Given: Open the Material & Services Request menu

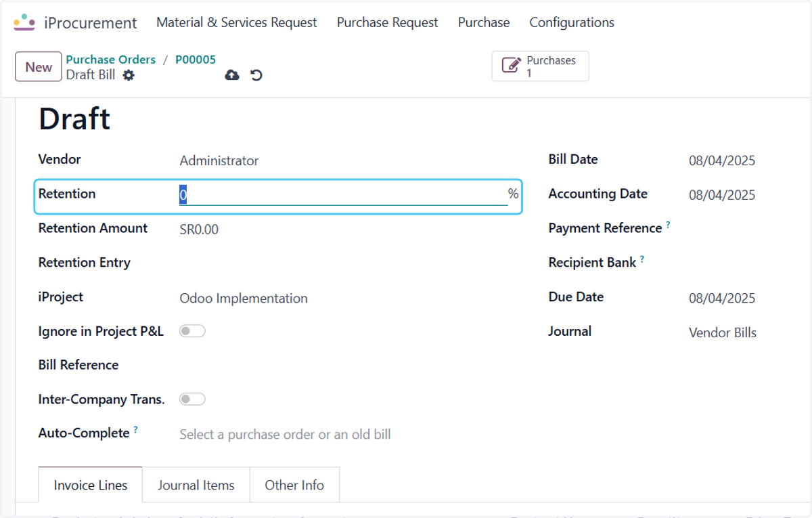Looking at the screenshot, I should pyautogui.click(x=237, y=22).
